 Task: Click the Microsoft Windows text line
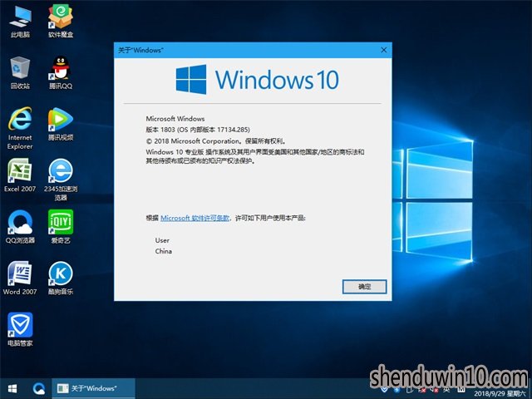(175, 119)
